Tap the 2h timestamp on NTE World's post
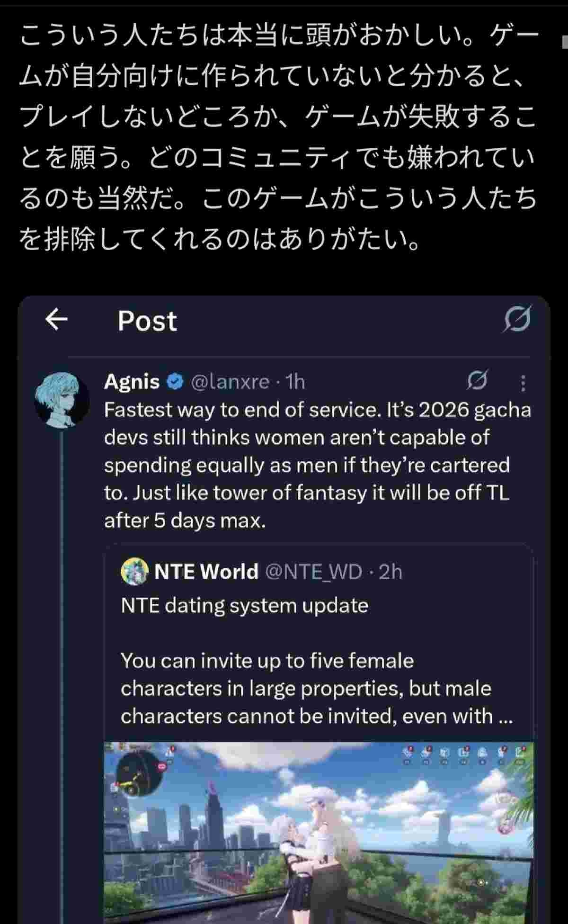Screen dimensions: 568x924 [x=390, y=572]
